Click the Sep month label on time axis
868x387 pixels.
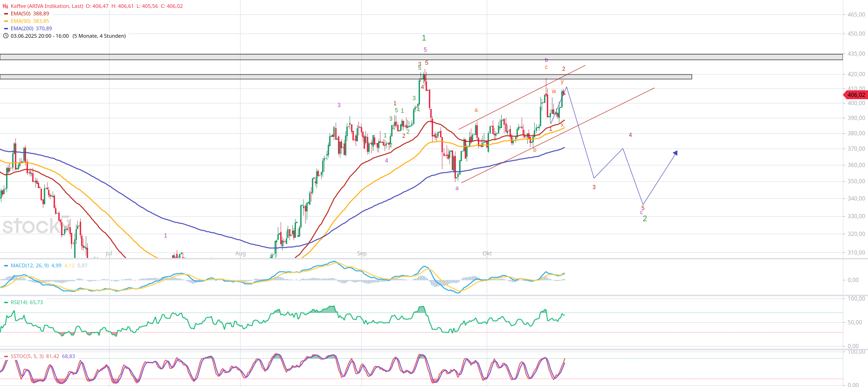pyautogui.click(x=362, y=253)
